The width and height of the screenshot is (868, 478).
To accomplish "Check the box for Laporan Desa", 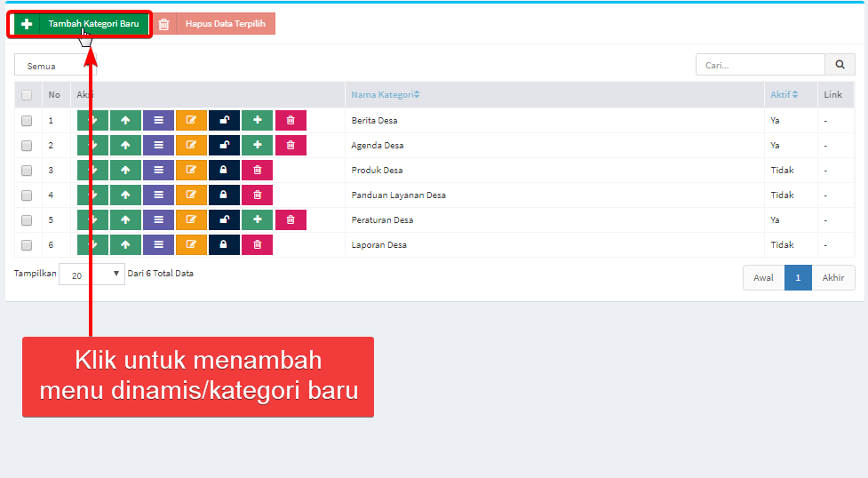I will (x=27, y=245).
